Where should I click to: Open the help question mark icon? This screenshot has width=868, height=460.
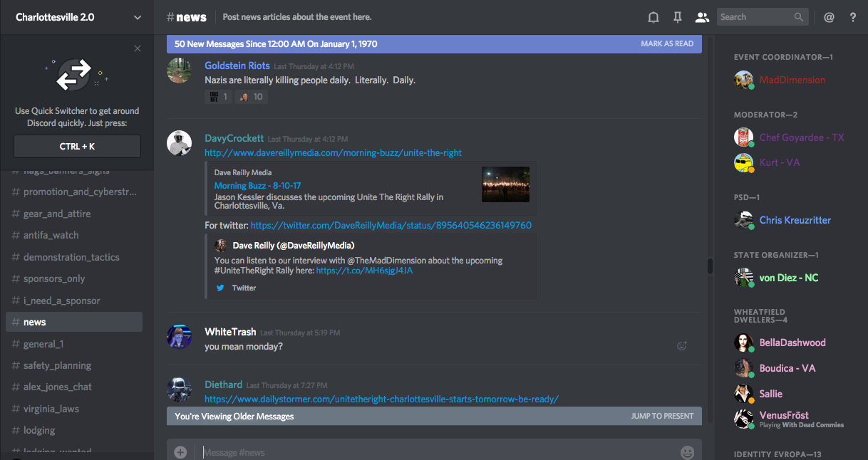[x=853, y=17]
